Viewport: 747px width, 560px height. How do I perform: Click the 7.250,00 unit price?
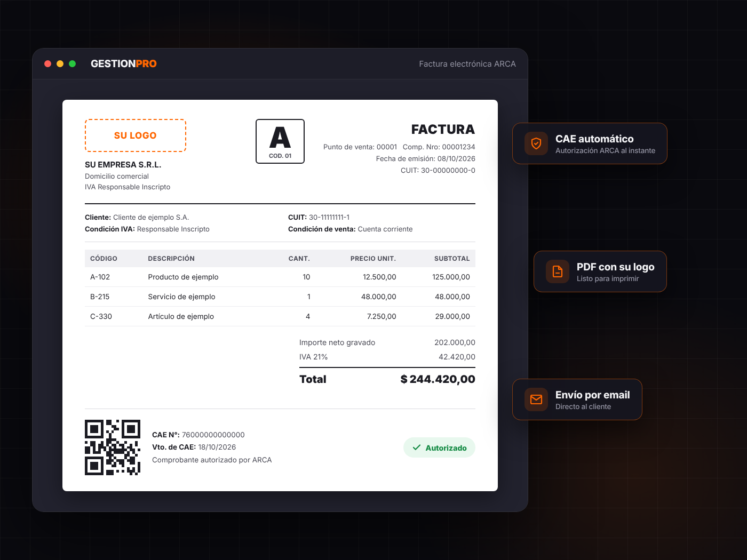point(382,317)
